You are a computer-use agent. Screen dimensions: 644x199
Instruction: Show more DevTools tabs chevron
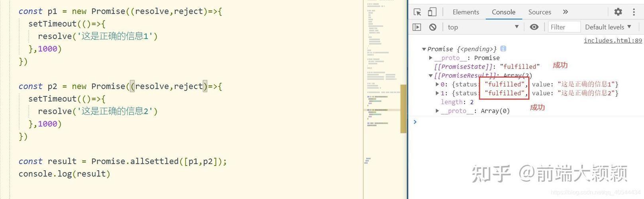pos(565,12)
